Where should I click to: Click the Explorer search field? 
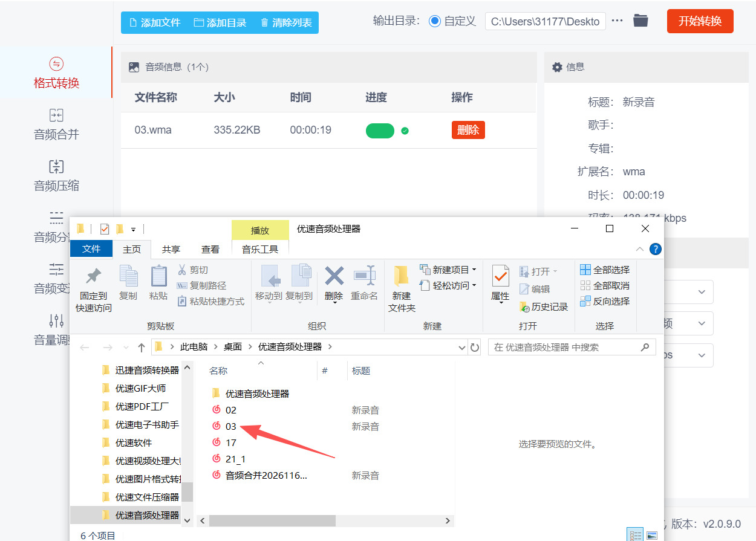pyautogui.click(x=572, y=348)
